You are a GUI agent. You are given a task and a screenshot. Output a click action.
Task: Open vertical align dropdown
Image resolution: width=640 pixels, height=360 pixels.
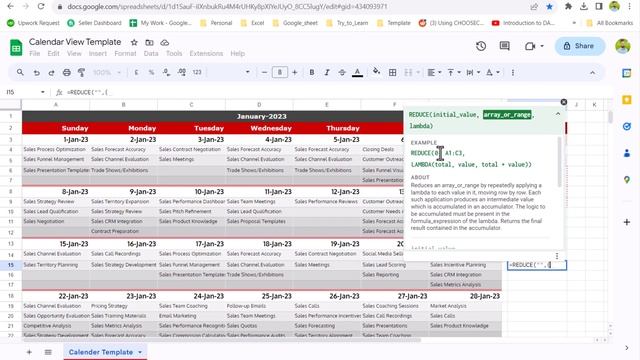[x=454, y=72]
